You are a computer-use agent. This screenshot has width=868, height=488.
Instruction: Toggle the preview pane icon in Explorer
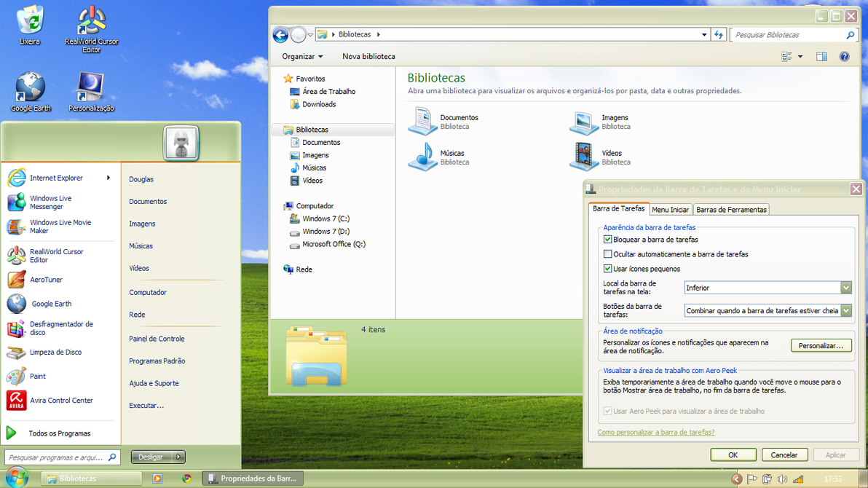[x=821, y=57]
